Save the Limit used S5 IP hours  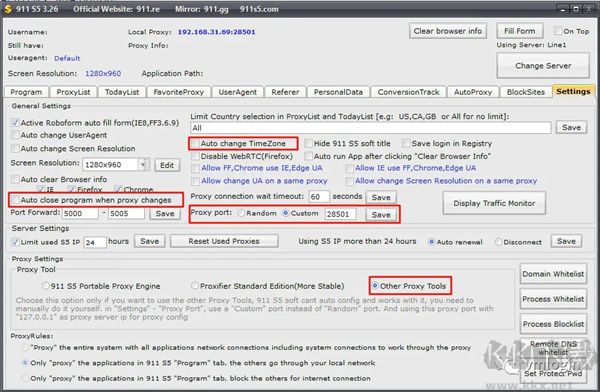tap(150, 241)
